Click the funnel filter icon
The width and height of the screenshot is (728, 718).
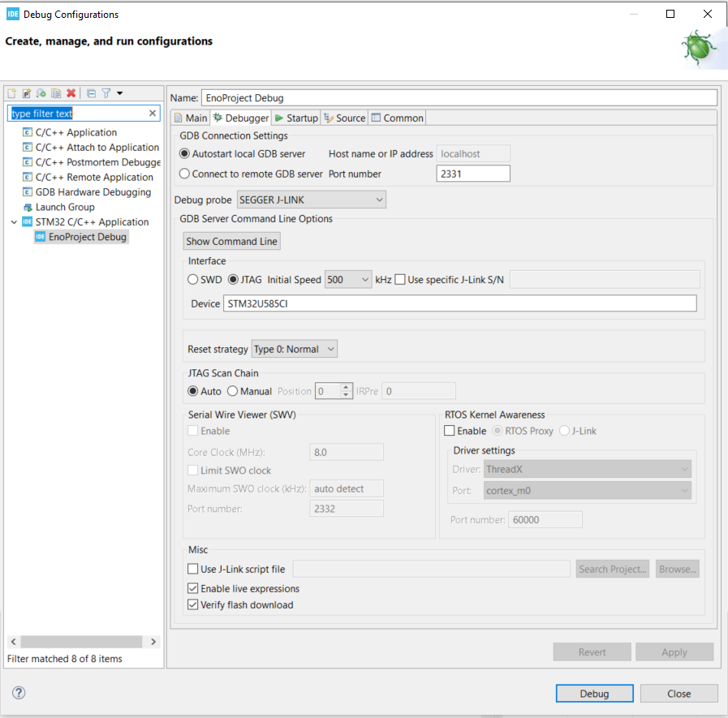click(106, 93)
